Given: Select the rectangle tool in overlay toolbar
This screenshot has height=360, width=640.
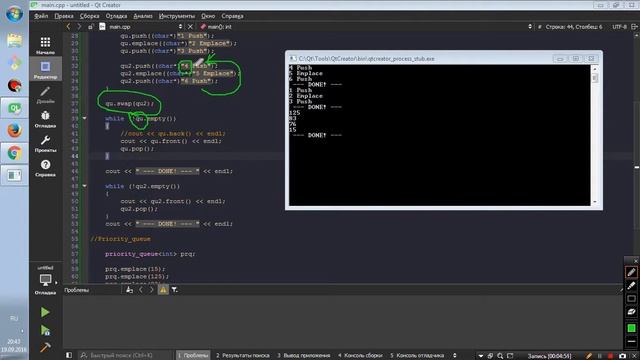Looking at the screenshot, I should click(631, 299).
